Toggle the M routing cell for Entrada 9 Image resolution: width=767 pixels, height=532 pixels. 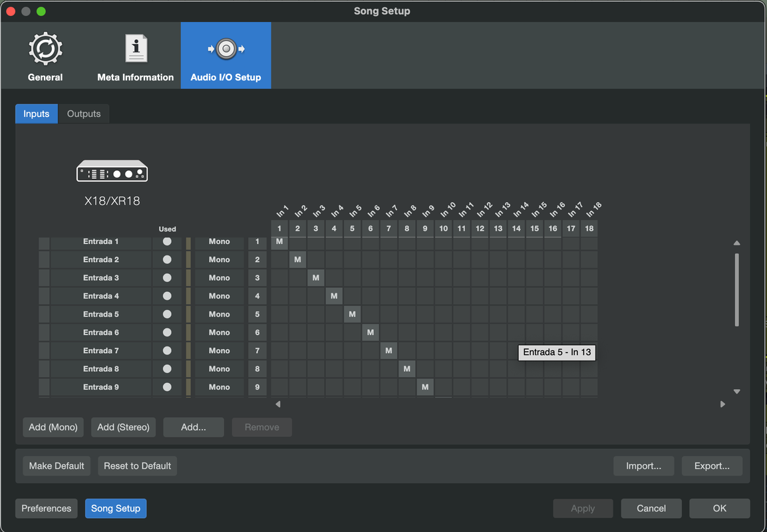(x=425, y=387)
